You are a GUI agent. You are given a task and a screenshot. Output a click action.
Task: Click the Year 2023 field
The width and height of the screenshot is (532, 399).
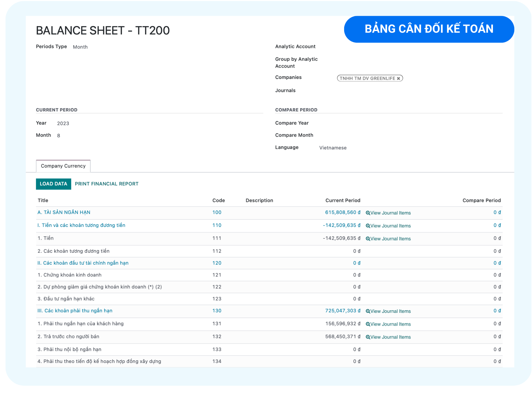pos(63,124)
